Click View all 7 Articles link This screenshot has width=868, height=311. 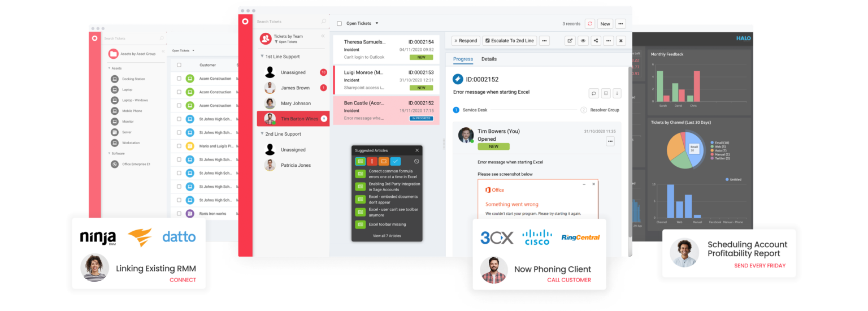coord(387,236)
